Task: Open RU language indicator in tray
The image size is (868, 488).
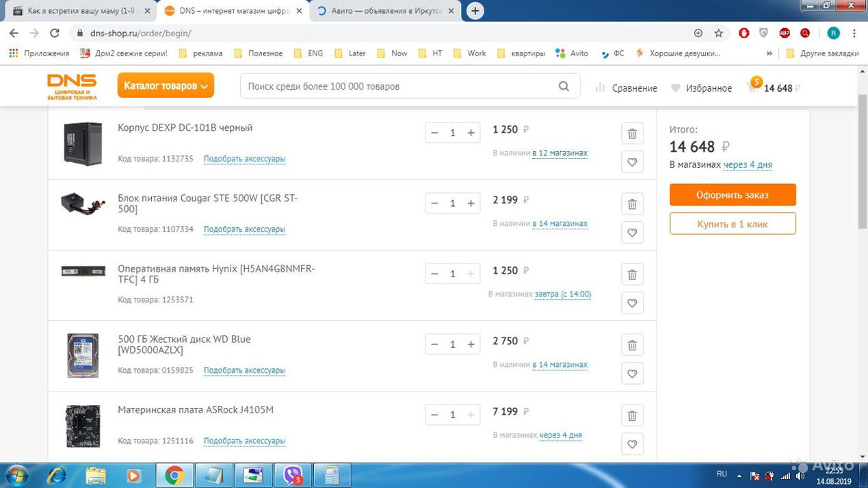Action: pos(722,474)
